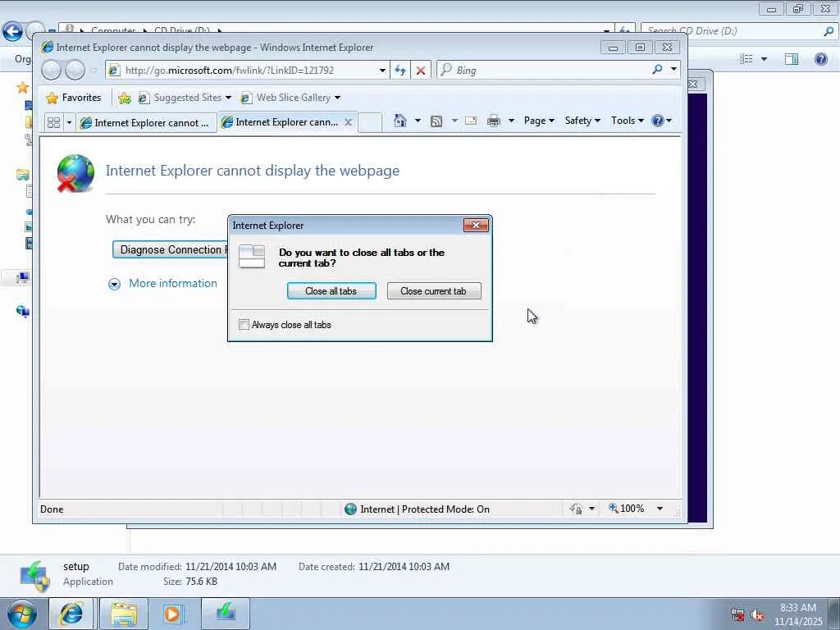The height and width of the screenshot is (630, 840).
Task: Click Explorer window back arrow
Action: tap(12, 31)
